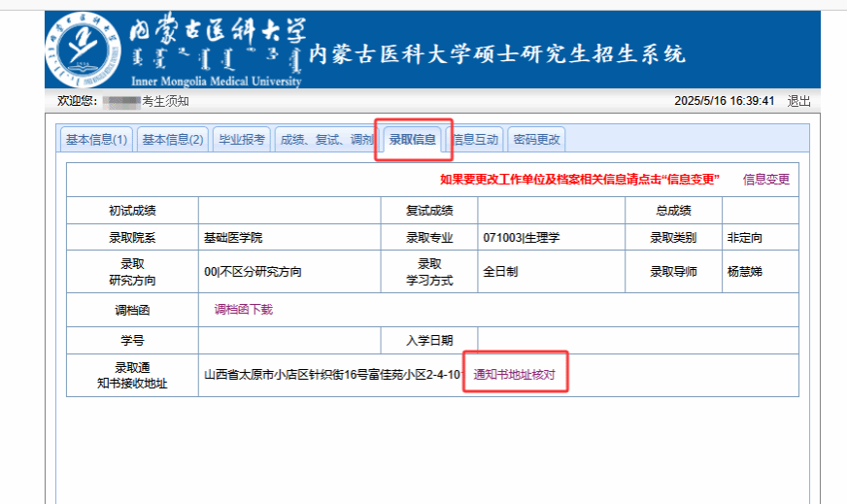Click the notification mailing address text
The image size is (847, 504).
330,374
